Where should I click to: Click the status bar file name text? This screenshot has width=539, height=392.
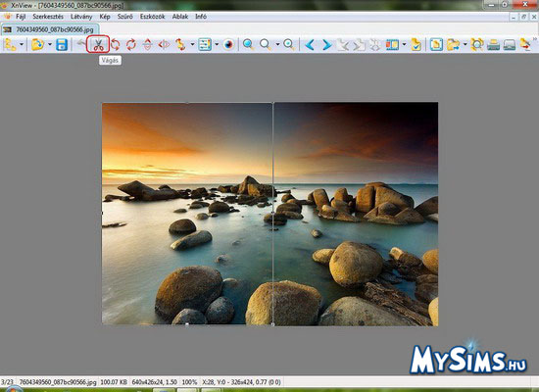58,382
